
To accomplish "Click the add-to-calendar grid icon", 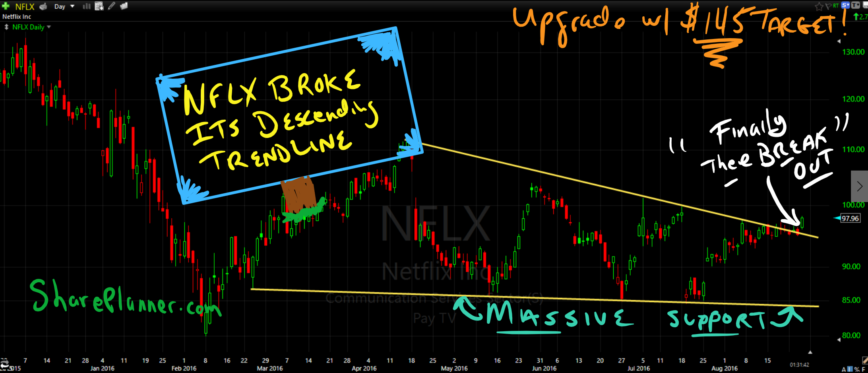I will pos(99,6).
